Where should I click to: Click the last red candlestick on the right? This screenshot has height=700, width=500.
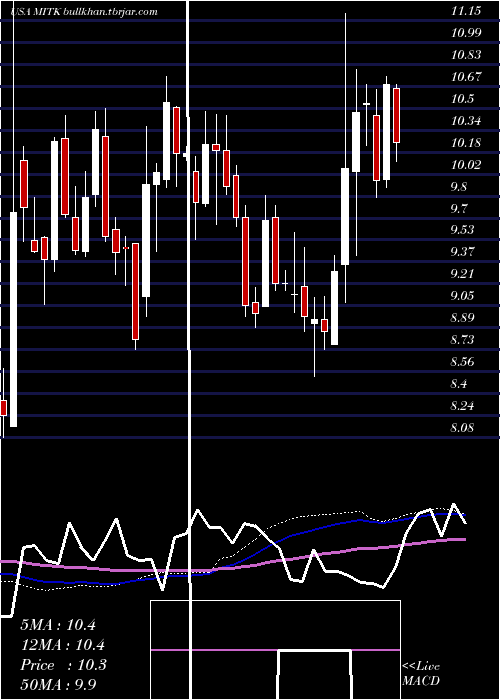[396, 116]
